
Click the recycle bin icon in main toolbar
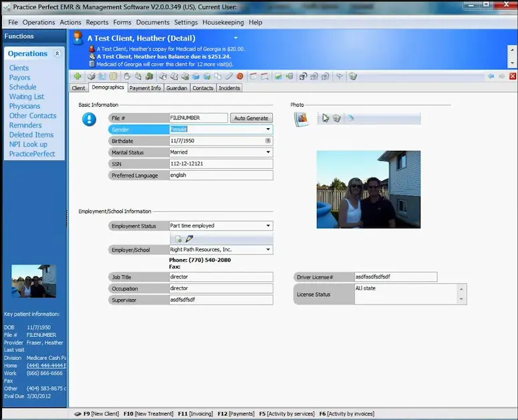353,77
